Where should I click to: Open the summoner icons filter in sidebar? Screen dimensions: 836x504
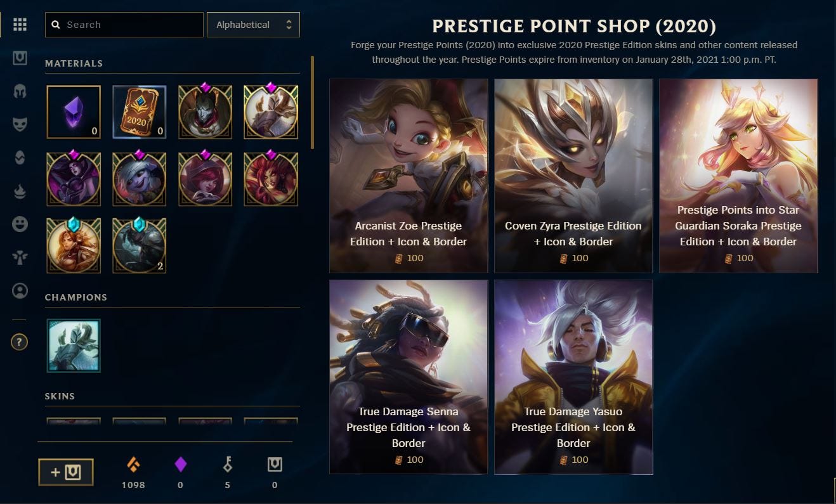pos(20,291)
